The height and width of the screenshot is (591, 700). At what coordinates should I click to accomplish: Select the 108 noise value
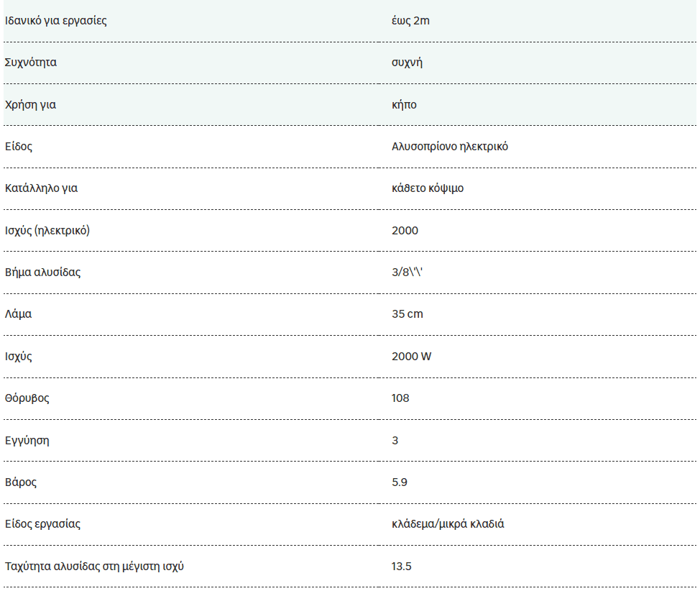(400, 398)
